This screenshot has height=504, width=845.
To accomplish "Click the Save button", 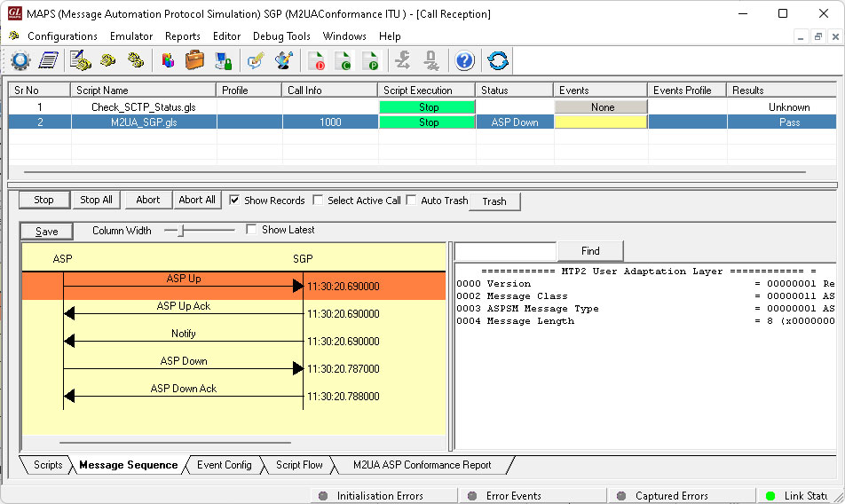I will pyautogui.click(x=46, y=232).
